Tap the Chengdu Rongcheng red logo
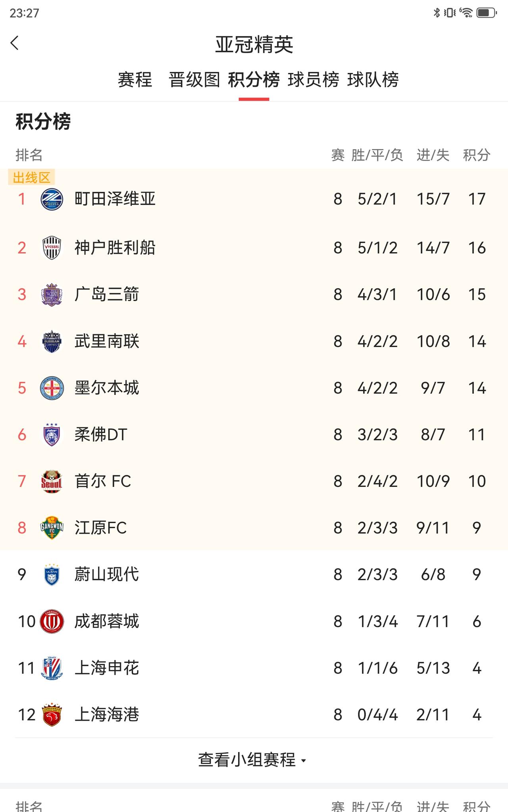Viewport: 508px width, 812px height. tap(52, 621)
